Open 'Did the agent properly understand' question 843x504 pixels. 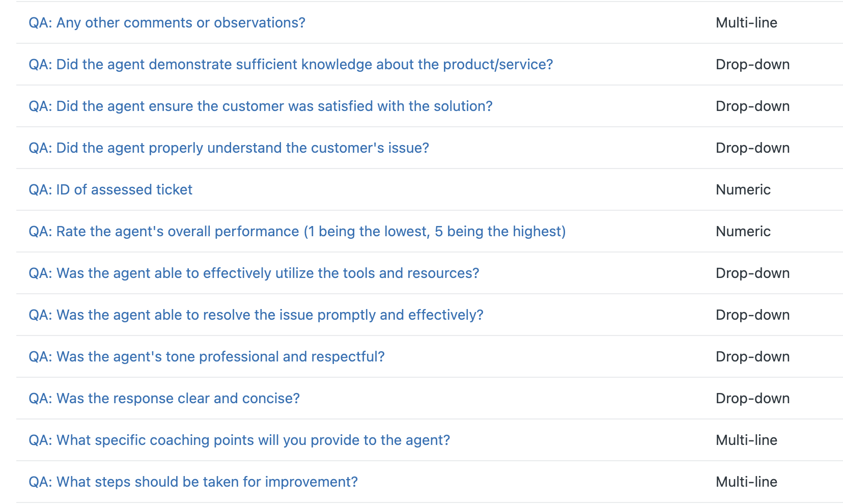(x=229, y=148)
